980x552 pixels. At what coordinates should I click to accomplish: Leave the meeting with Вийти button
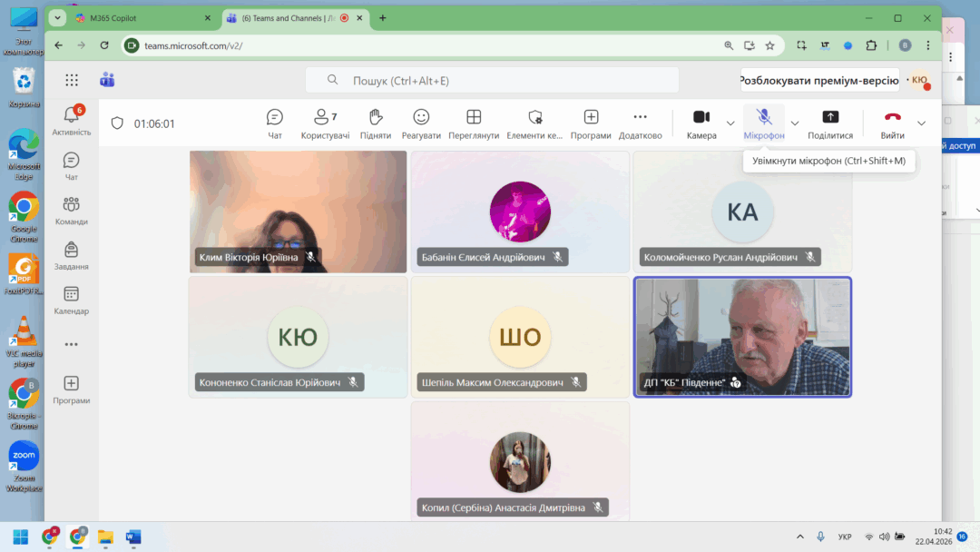click(892, 123)
